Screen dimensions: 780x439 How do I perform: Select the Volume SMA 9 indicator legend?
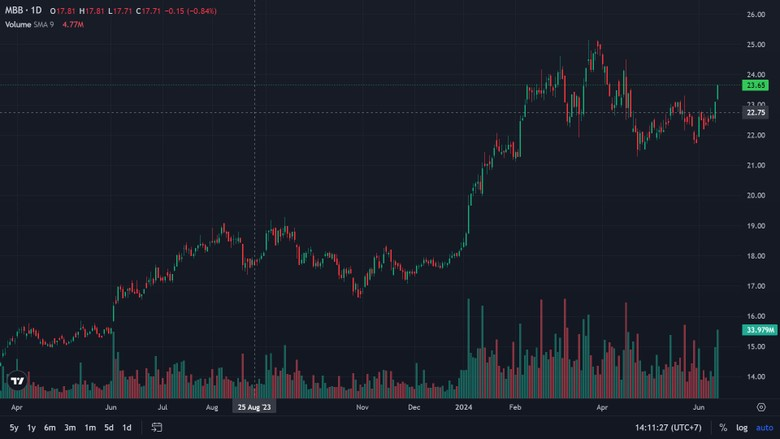tap(29, 24)
